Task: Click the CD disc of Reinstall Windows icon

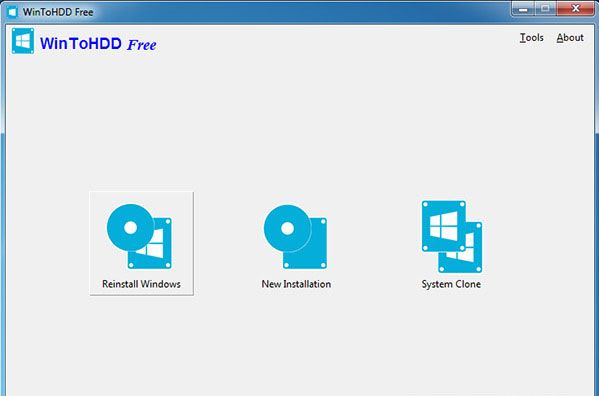Action: tap(130, 228)
